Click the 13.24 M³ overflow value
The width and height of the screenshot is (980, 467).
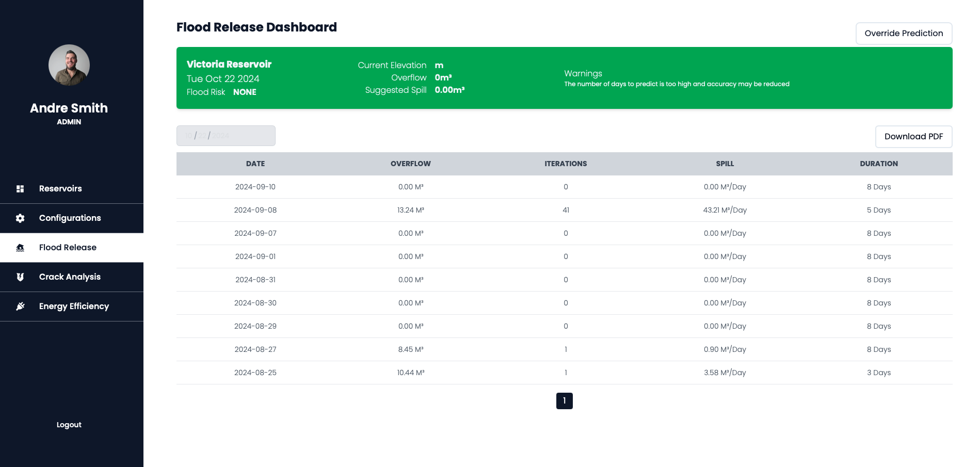pos(411,210)
